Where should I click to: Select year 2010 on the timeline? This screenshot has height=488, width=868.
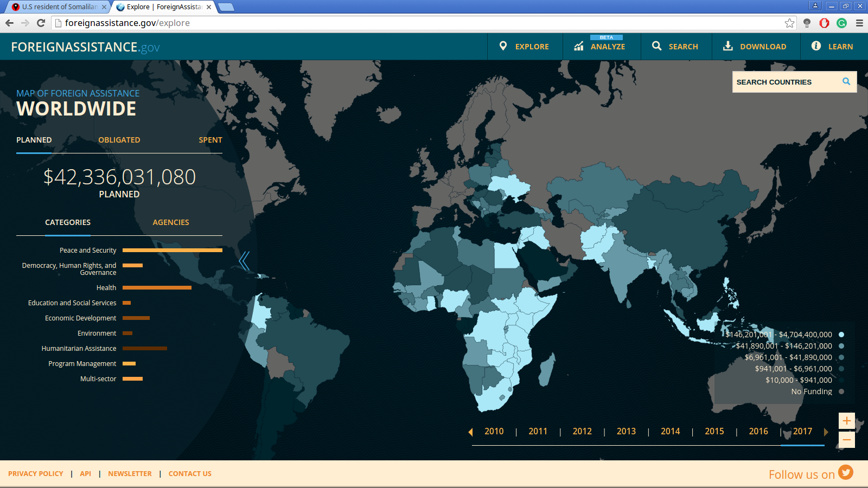[494, 431]
